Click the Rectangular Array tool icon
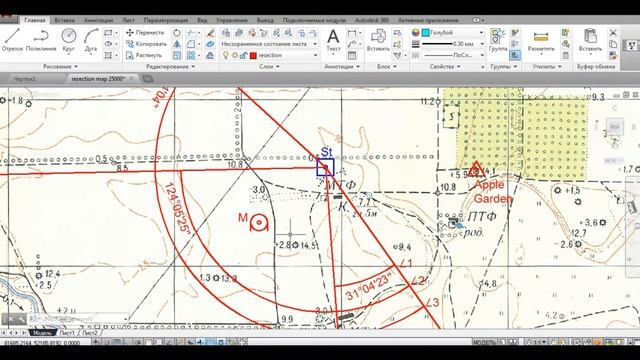This screenshot has height=360, width=640. [191, 55]
